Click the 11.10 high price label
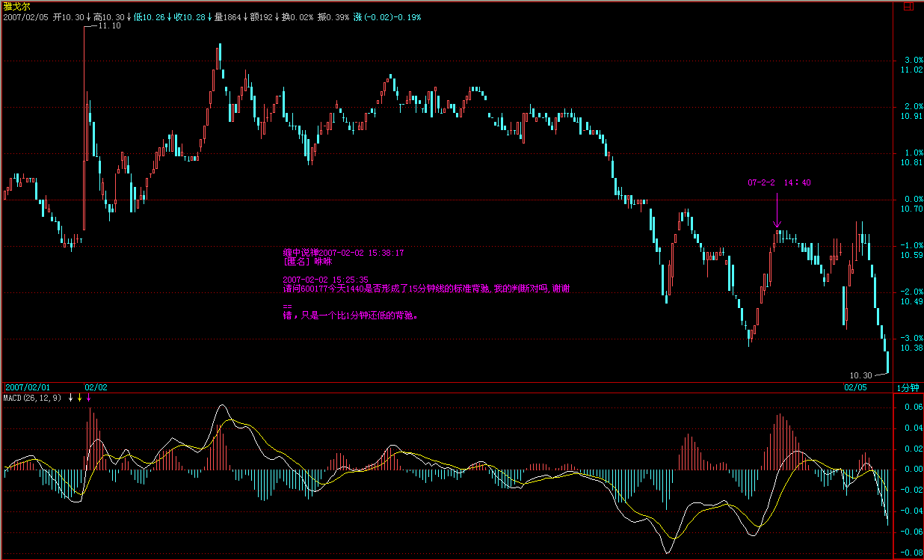 [x=109, y=26]
